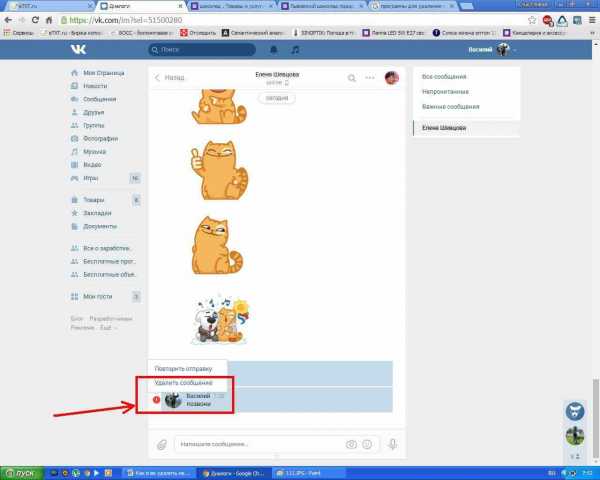Viewport: 600px width, 480px height.
Task: Click the Мои гости grid icon
Action: (75, 296)
